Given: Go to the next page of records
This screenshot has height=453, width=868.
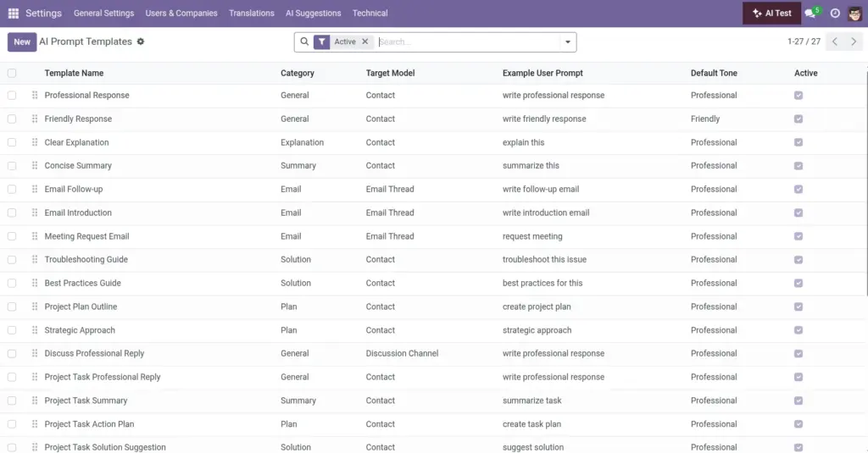Looking at the screenshot, I should [x=854, y=41].
